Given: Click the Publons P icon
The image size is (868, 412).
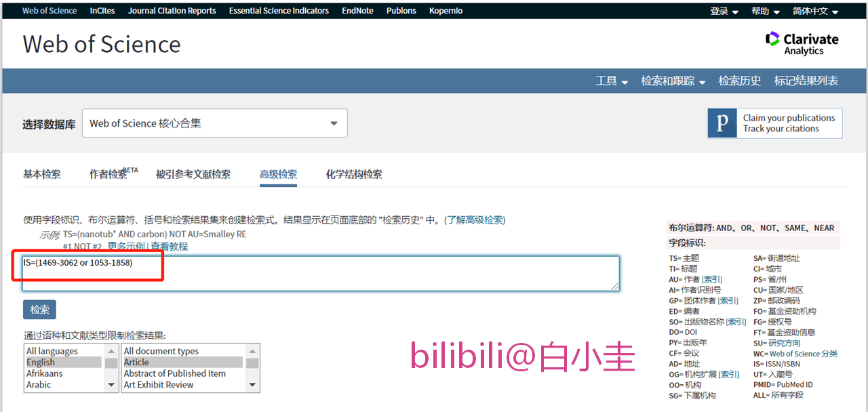Looking at the screenshot, I should 722,123.
